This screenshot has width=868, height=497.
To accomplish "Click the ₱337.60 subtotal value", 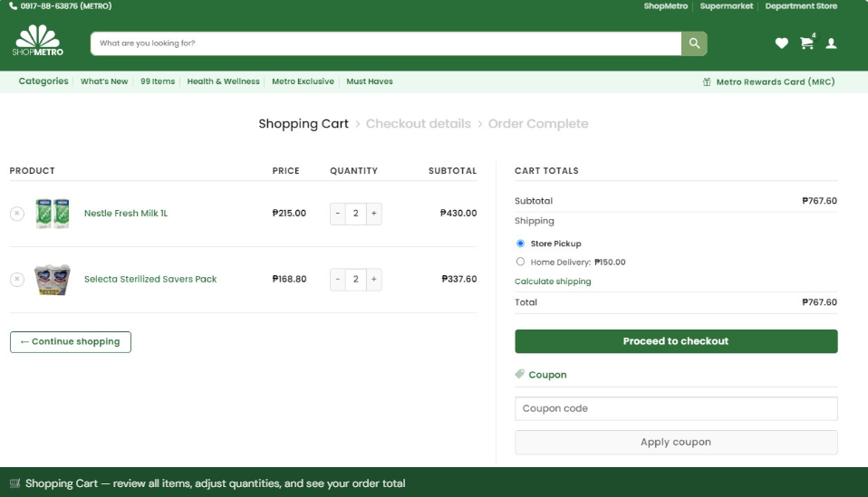I will [458, 279].
